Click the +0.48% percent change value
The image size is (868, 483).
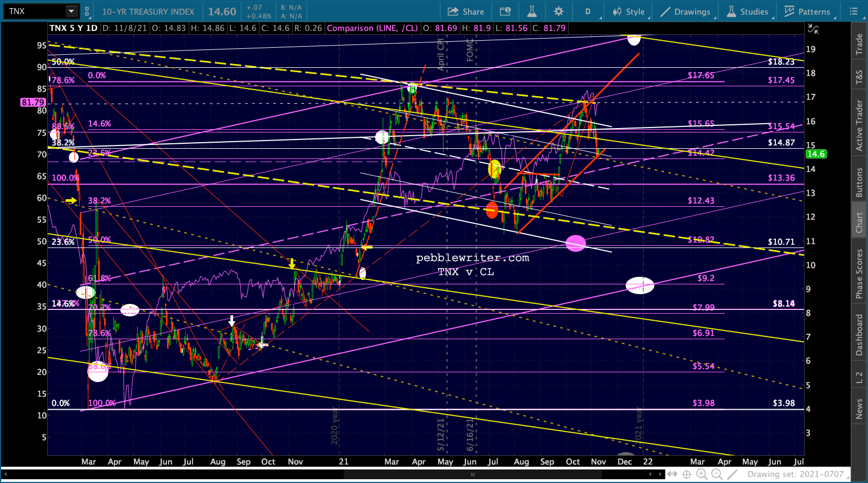(259, 16)
